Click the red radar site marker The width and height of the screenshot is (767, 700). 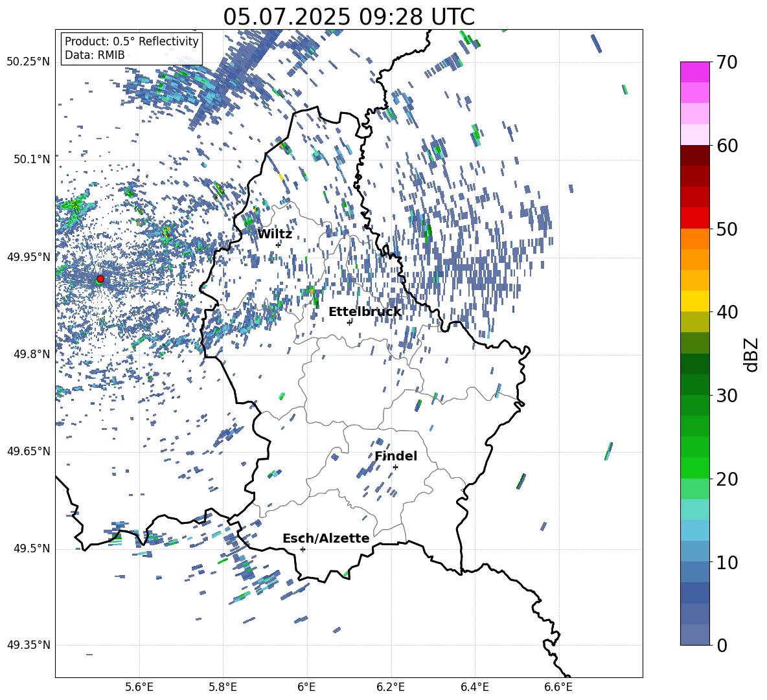[100, 279]
